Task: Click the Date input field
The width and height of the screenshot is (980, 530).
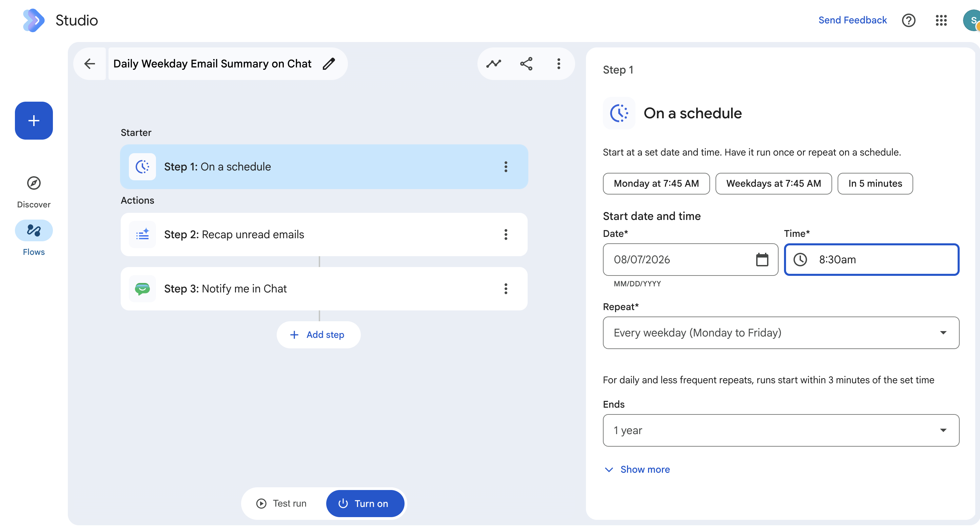Action: 690,259
